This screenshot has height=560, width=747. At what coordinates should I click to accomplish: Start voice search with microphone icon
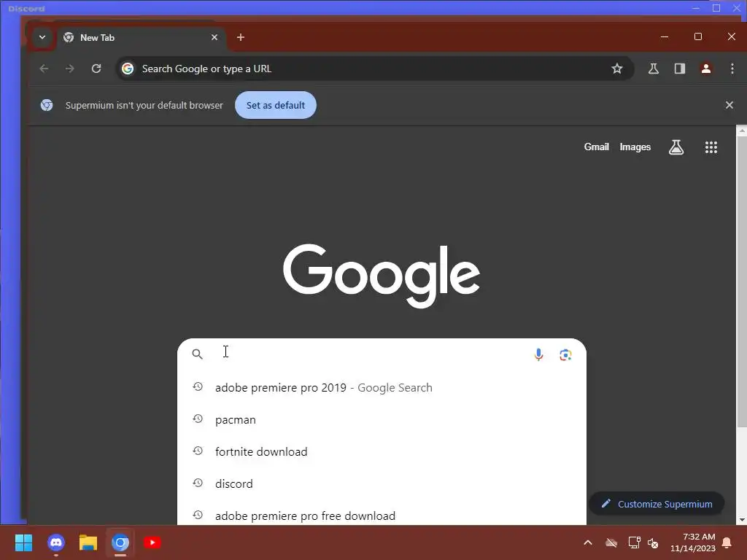click(x=539, y=354)
